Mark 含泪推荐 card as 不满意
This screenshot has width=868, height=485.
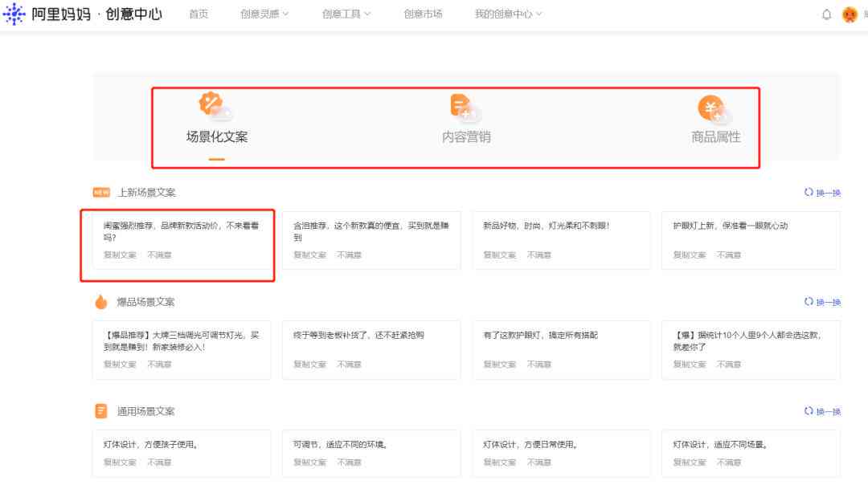pyautogui.click(x=350, y=255)
